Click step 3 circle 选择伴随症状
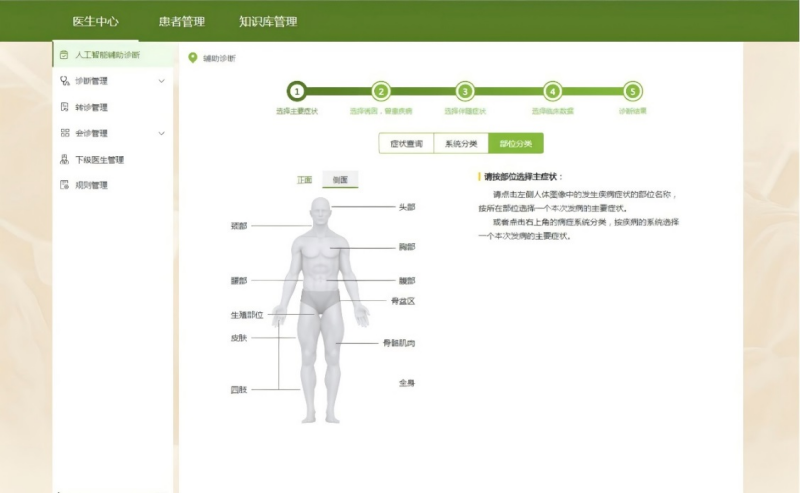Screen dimensions: 800x493 tap(465, 92)
